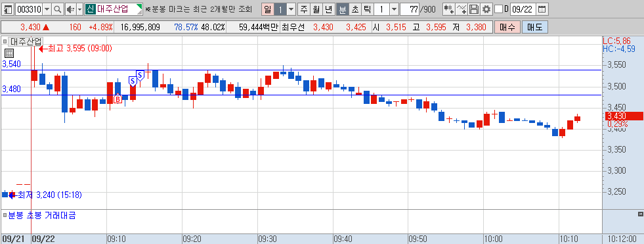This screenshot has height=244, width=644.
Task: Open the stock search magnifier
Action: pos(58,9)
